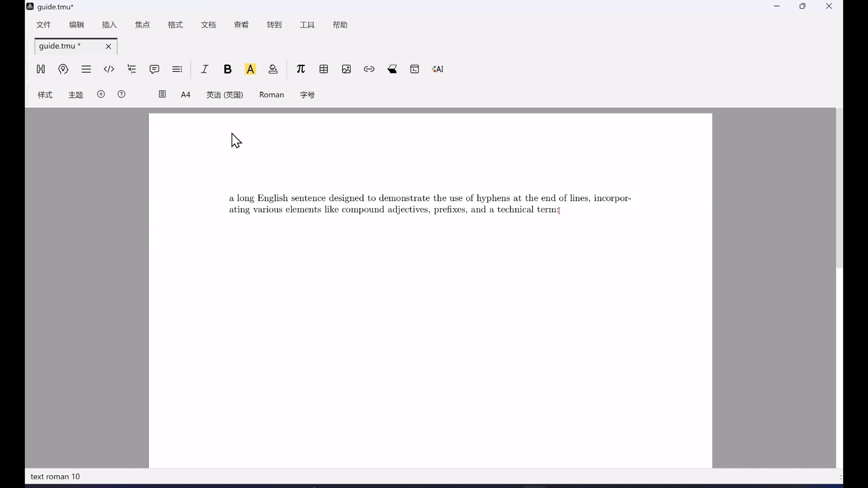The image size is (868, 488).
Task: Click the terminal session icon
Action: (415, 69)
